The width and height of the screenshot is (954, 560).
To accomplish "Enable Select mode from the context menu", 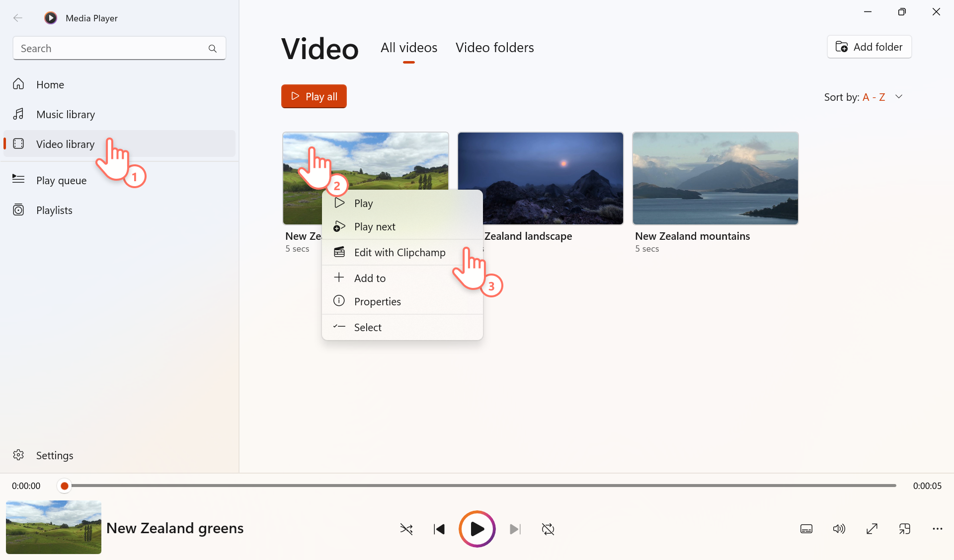I will coord(367,327).
